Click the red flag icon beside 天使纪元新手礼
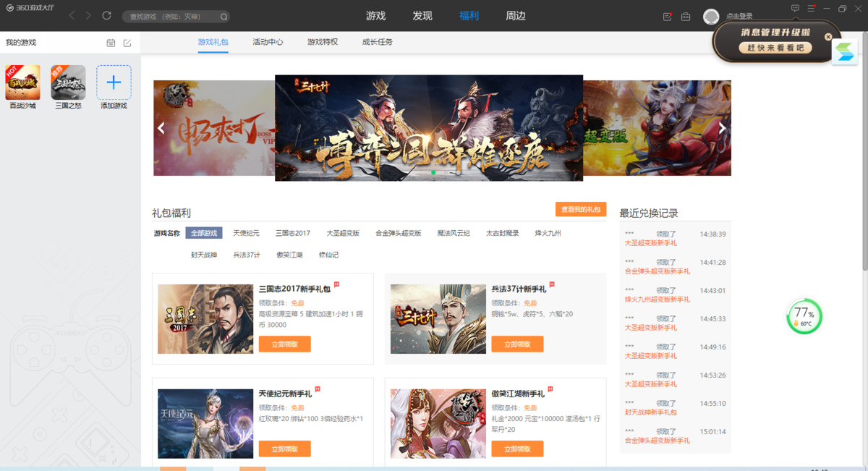This screenshot has width=868, height=471. pyautogui.click(x=318, y=390)
